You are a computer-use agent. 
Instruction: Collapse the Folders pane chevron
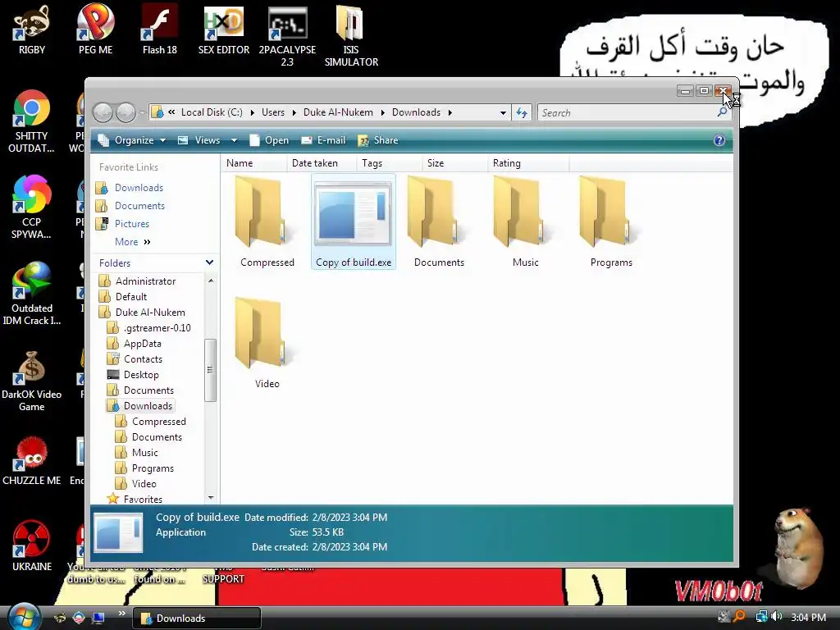(x=209, y=262)
